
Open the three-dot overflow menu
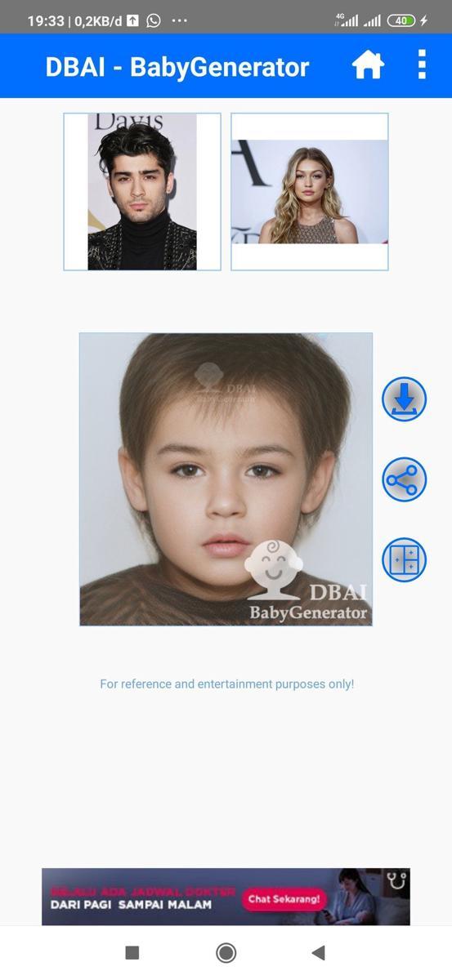422,65
